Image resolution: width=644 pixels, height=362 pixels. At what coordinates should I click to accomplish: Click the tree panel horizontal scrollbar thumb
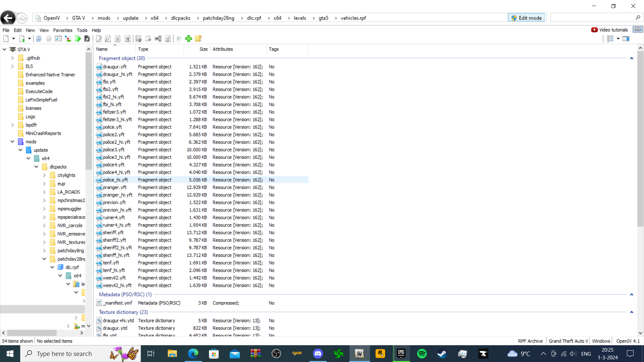(32, 333)
